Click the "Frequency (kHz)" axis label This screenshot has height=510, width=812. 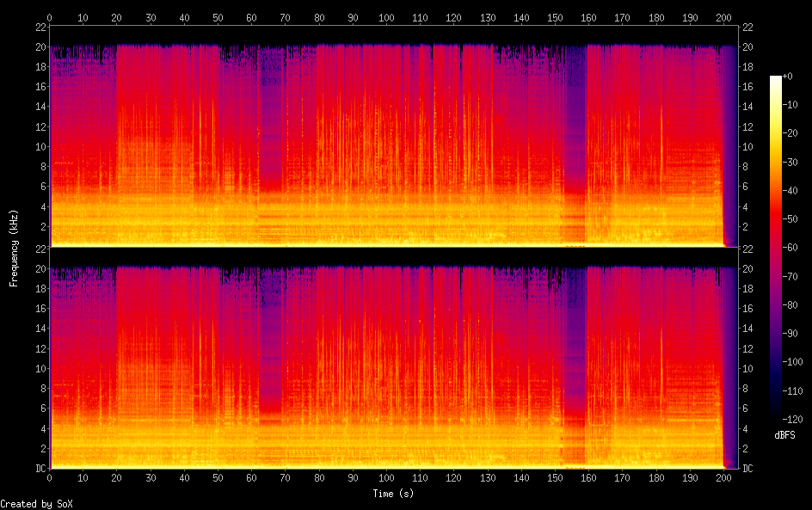tap(14, 247)
